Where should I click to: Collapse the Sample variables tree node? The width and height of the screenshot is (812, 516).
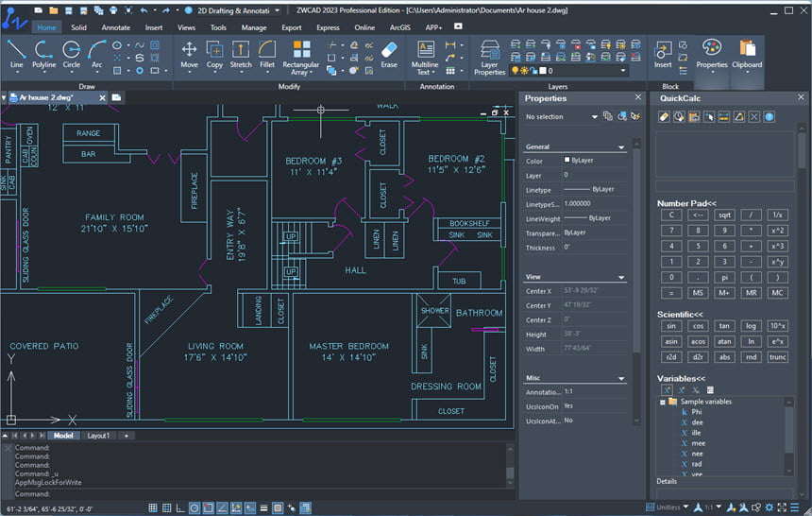pyautogui.click(x=662, y=402)
